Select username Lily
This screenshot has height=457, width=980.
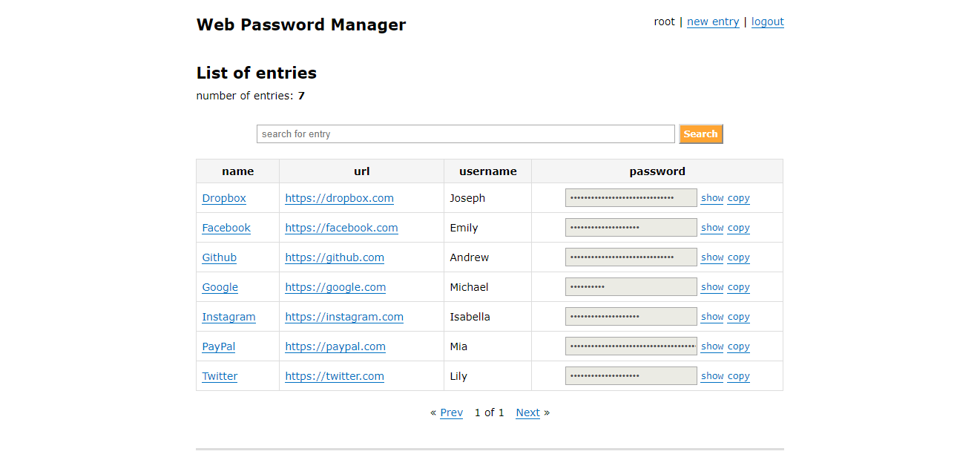[x=458, y=376]
